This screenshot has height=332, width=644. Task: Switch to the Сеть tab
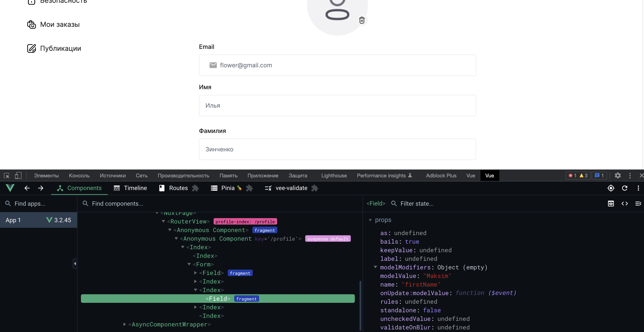click(141, 176)
